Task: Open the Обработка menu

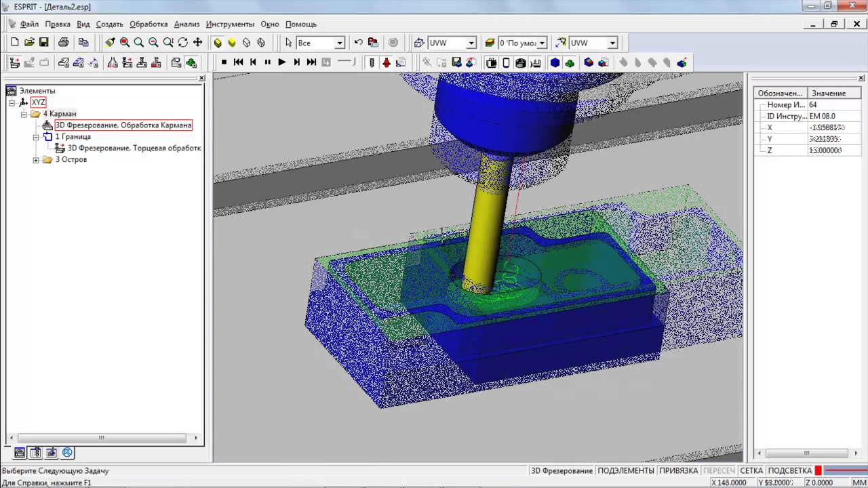Action: tap(149, 24)
